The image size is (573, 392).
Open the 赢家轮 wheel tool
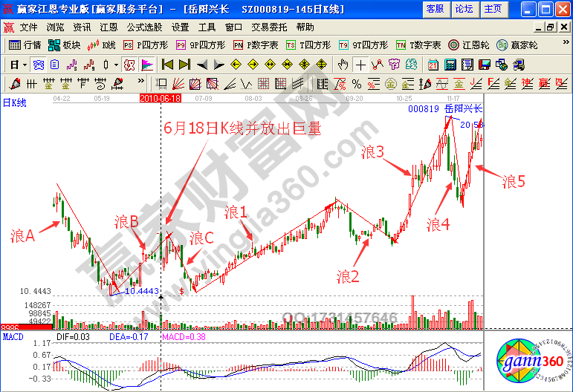518,45
